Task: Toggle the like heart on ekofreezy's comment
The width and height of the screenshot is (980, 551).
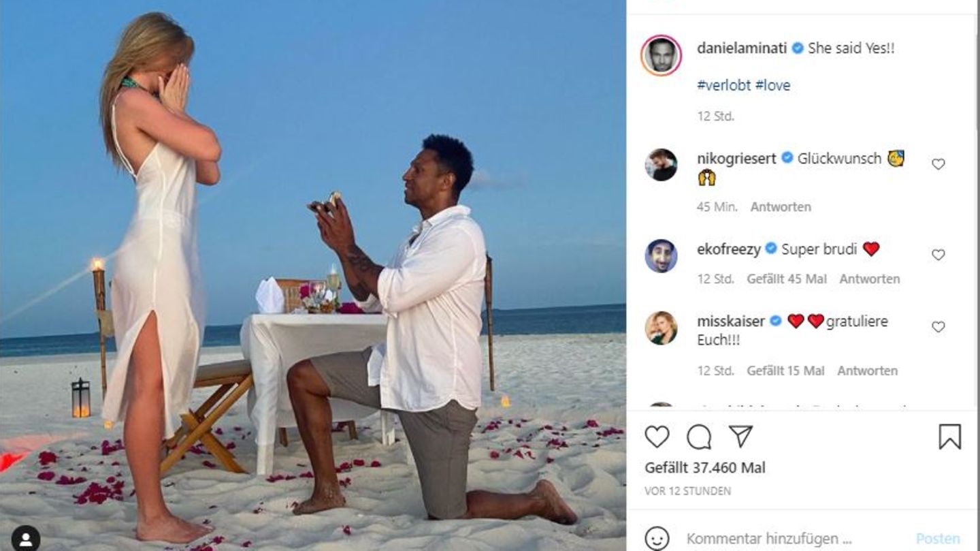Action: tap(938, 254)
